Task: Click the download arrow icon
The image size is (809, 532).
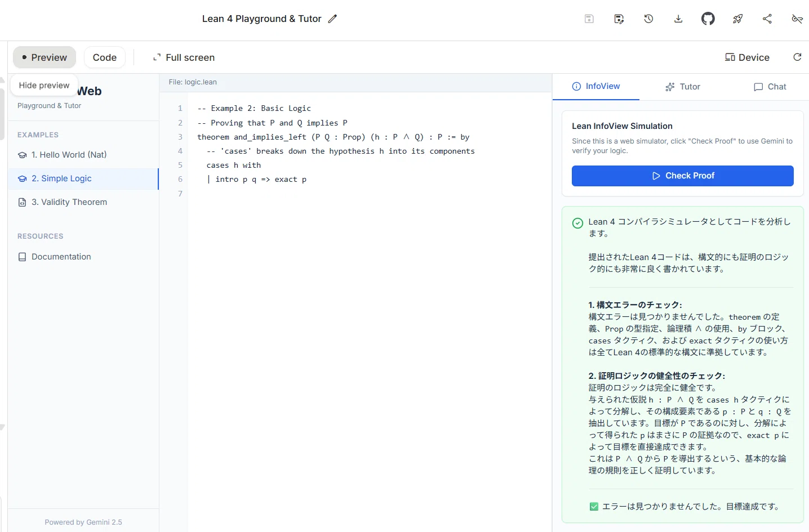Action: click(678, 19)
